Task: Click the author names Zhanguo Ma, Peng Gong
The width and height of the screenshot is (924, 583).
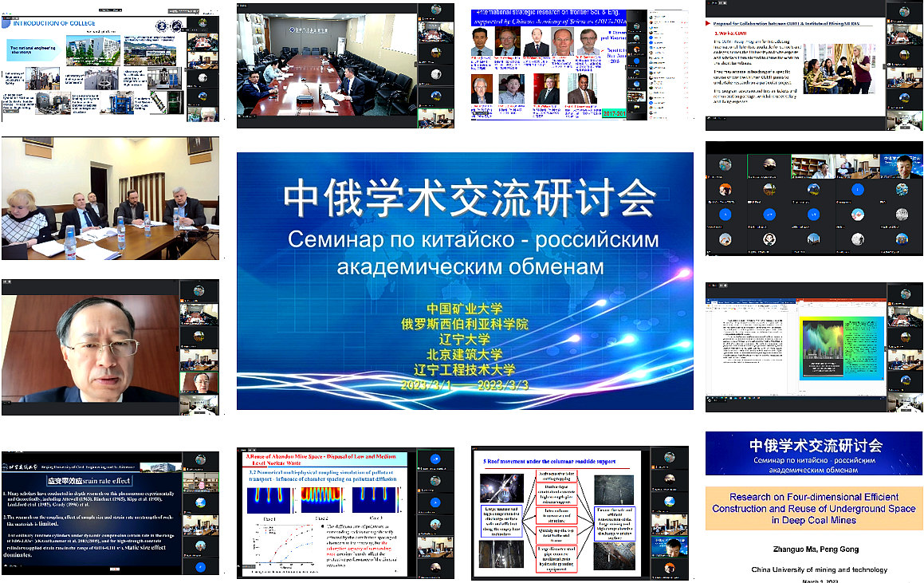Action: click(813, 550)
